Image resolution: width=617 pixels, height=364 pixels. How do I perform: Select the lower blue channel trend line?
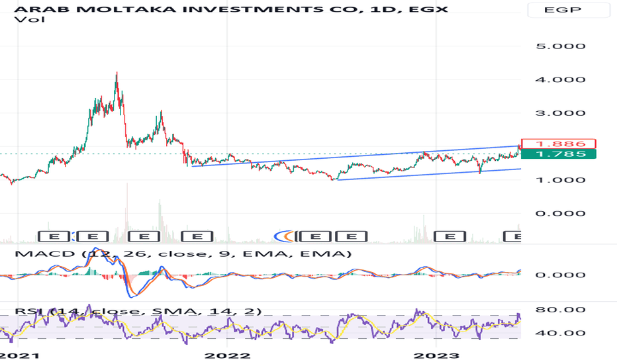click(x=429, y=174)
